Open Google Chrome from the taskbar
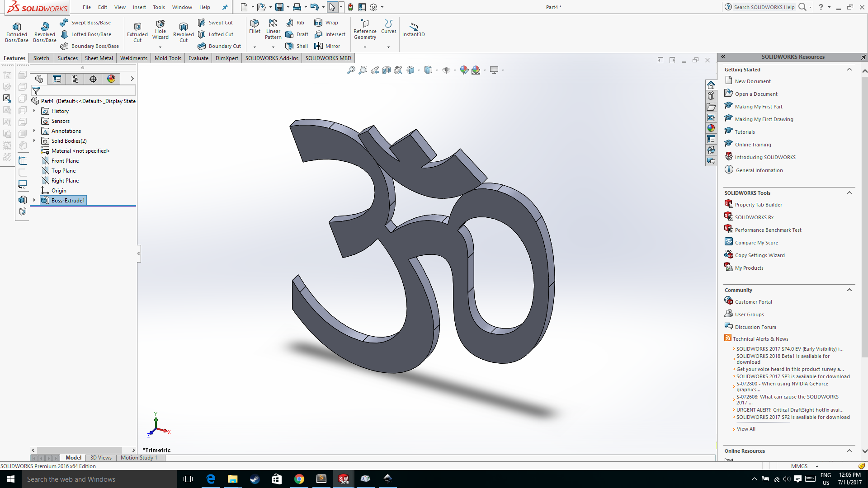The height and width of the screenshot is (488, 868). point(299,479)
